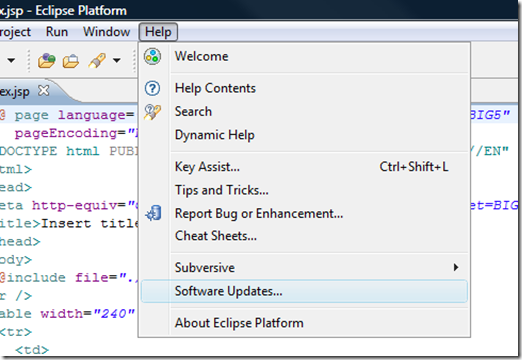Close the jsp editor tab
The height and width of the screenshot is (360, 522).
click(x=44, y=90)
